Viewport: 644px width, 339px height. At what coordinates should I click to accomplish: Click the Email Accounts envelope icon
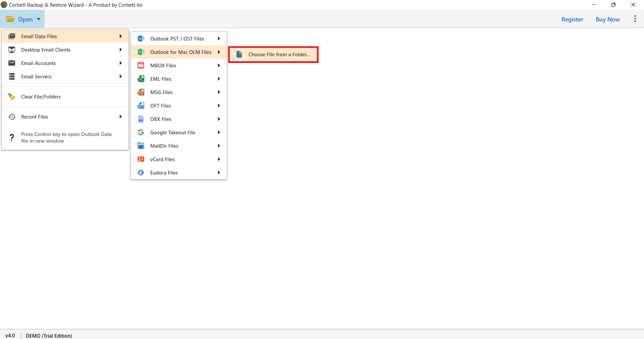pos(12,63)
